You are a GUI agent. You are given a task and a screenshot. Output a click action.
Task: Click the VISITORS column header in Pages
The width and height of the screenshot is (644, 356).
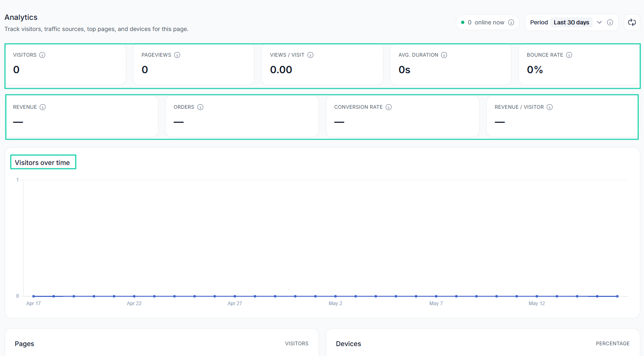297,344
